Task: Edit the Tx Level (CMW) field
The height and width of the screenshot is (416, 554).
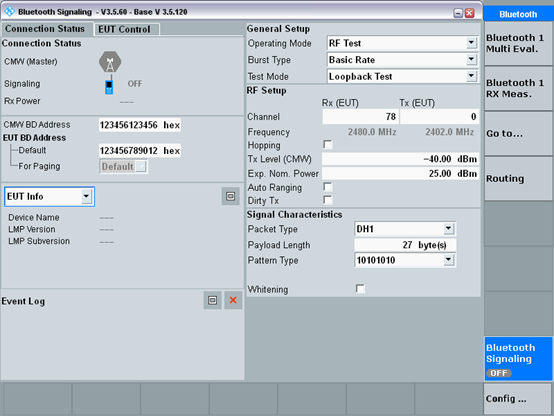Action: tap(400, 159)
